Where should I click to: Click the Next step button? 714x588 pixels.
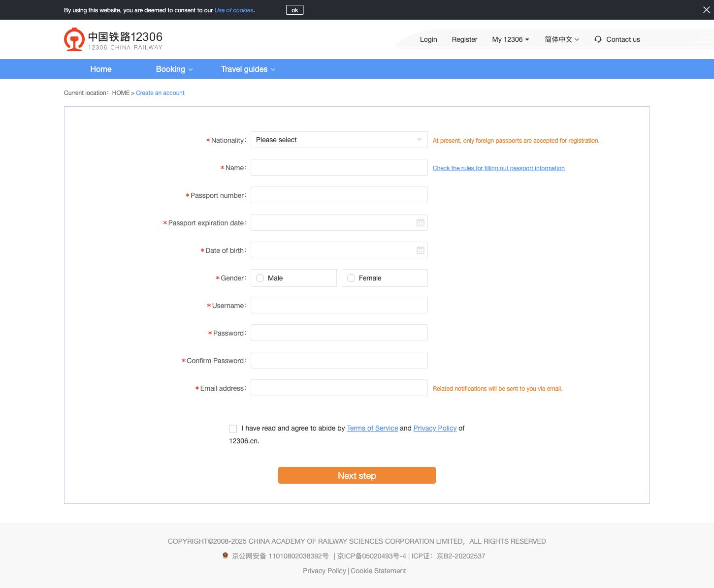357,475
